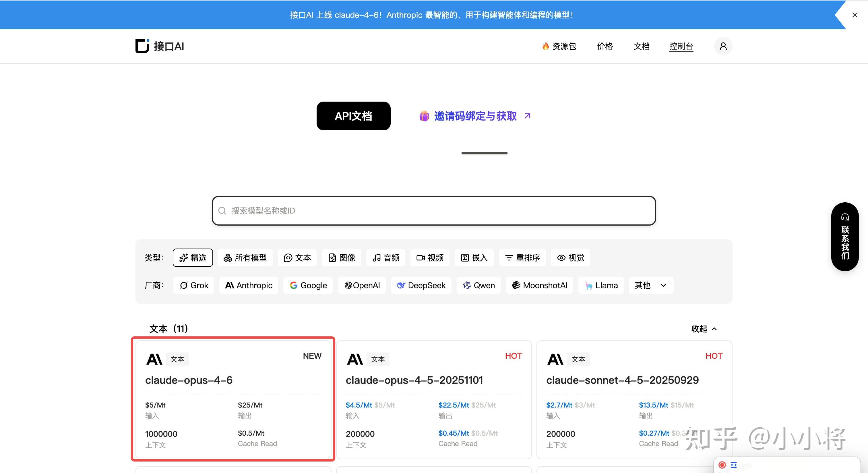Open the 控制台 console link
This screenshot has height=473, width=868.
tap(681, 46)
